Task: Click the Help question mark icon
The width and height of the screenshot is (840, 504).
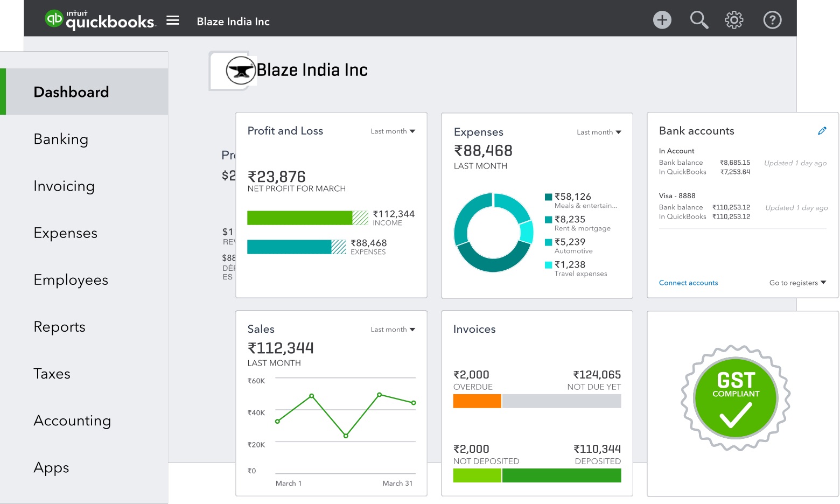Action: pyautogui.click(x=772, y=20)
